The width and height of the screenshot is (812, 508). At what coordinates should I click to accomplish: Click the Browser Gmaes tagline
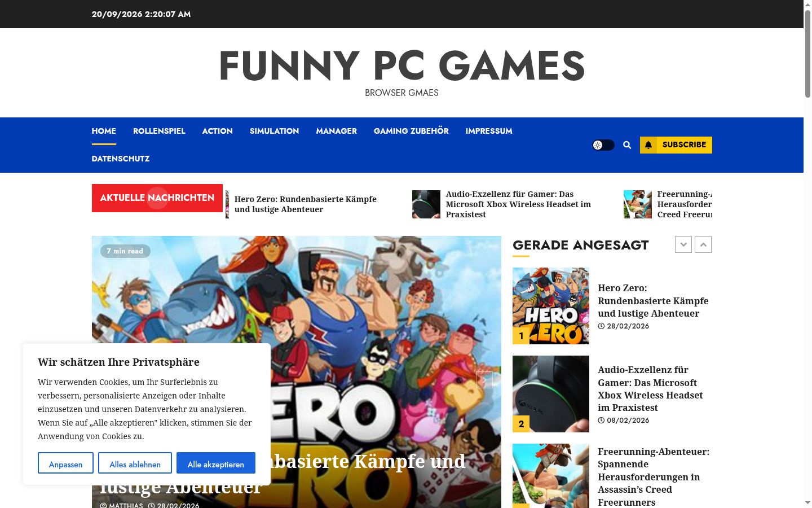(x=401, y=93)
